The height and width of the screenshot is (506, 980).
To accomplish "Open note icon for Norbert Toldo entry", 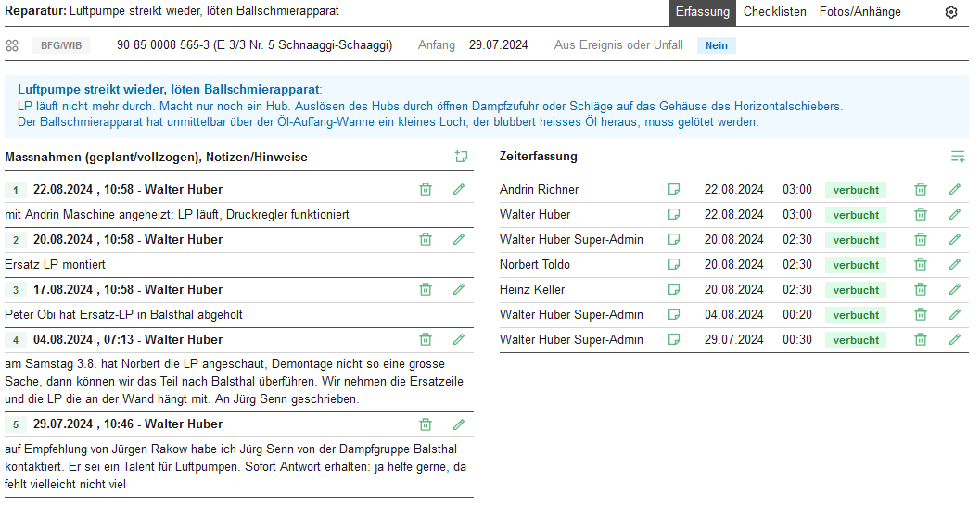I will coord(674,265).
